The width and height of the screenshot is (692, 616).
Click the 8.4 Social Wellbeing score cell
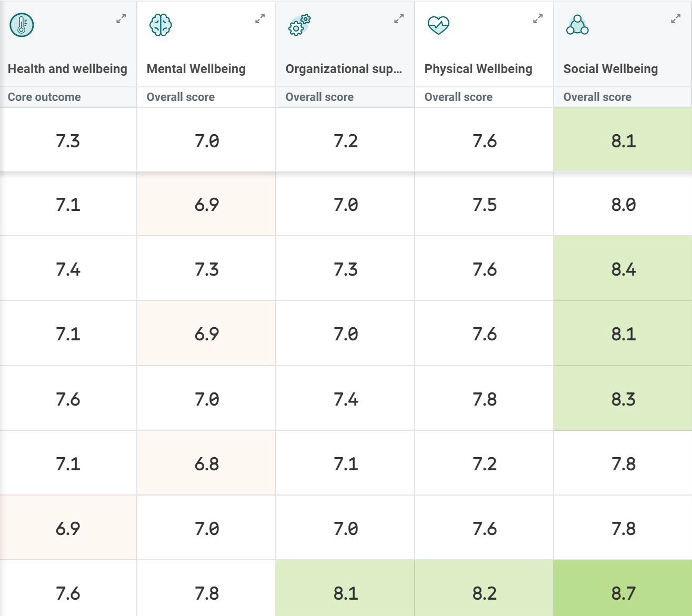(x=623, y=269)
